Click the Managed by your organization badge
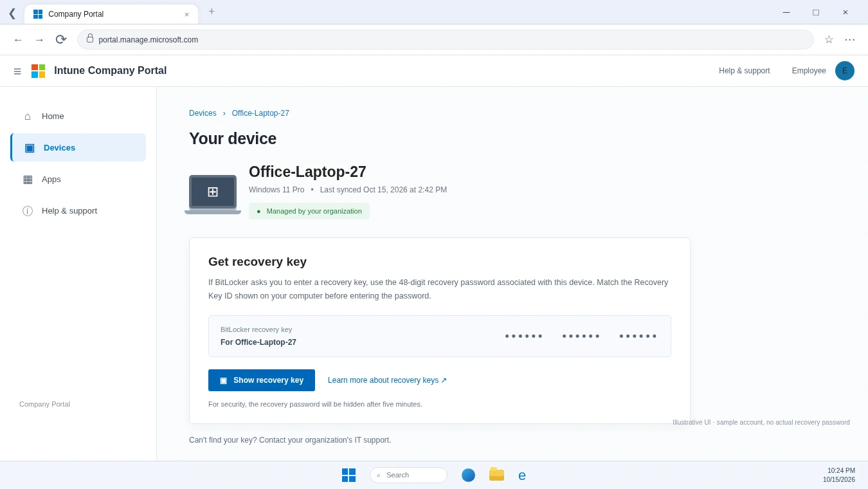This screenshot has height=489, width=868. [x=309, y=211]
